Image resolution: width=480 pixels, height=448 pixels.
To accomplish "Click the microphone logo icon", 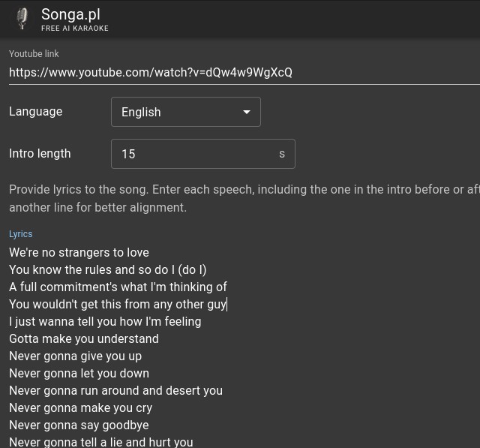I will tap(22, 19).
